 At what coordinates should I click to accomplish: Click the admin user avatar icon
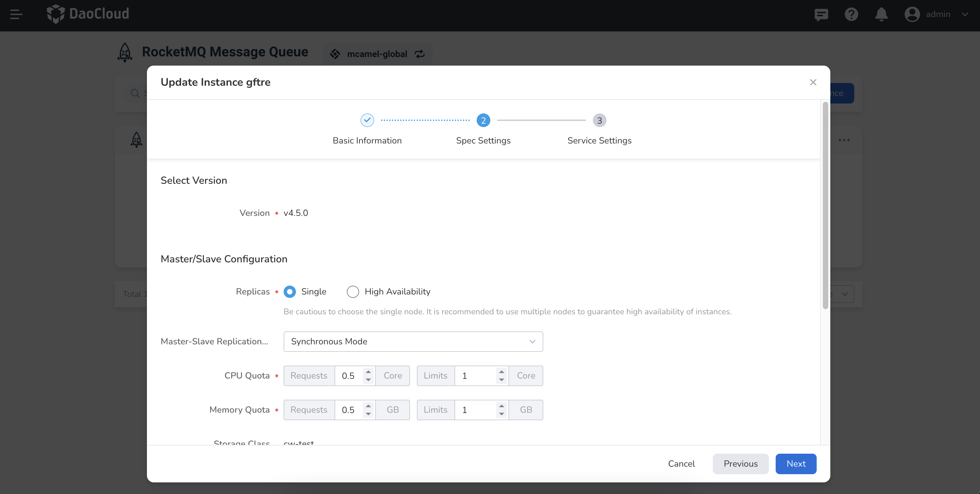pos(912,14)
